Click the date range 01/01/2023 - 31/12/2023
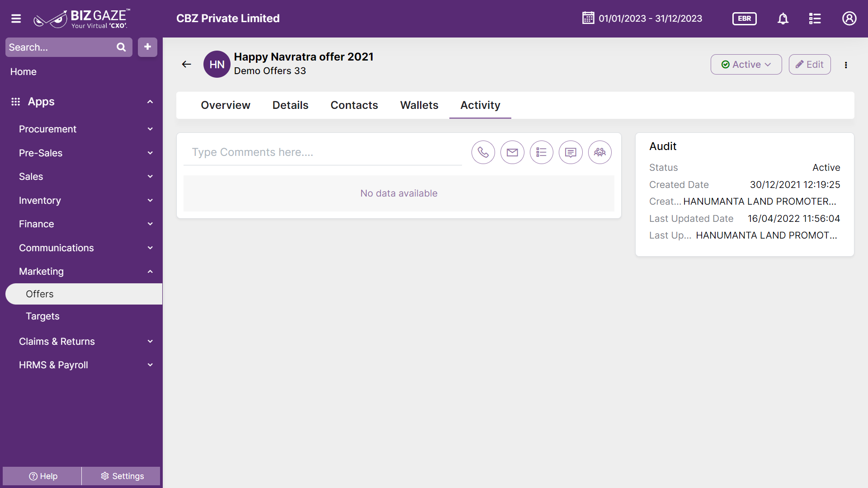This screenshot has height=488, width=868. (650, 19)
